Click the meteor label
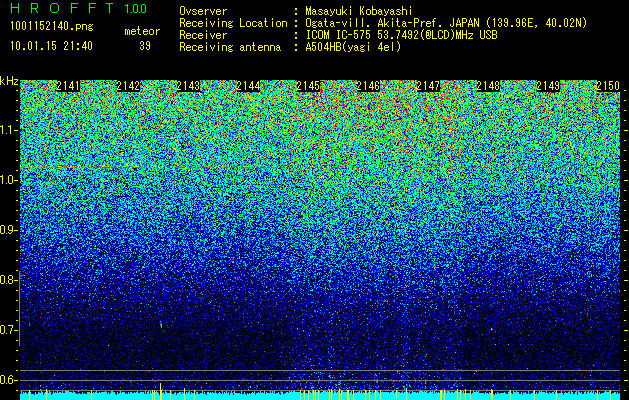Screen dimensions: 629x400 142,31
